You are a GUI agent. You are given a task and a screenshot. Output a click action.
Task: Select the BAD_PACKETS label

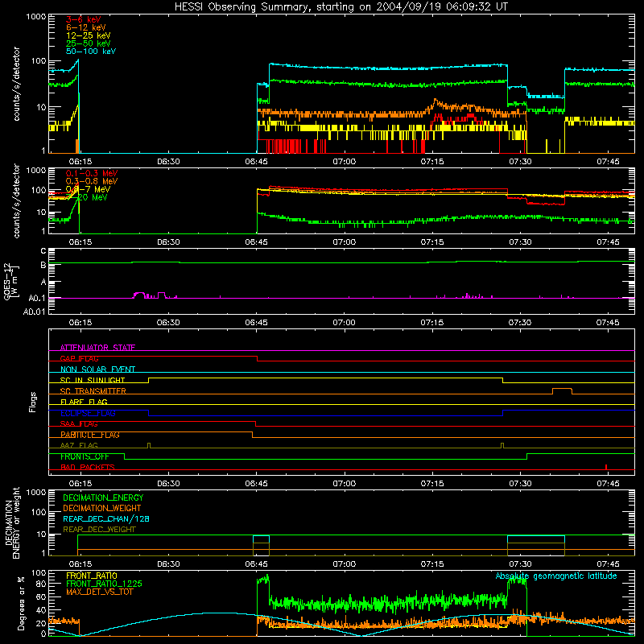88,468
